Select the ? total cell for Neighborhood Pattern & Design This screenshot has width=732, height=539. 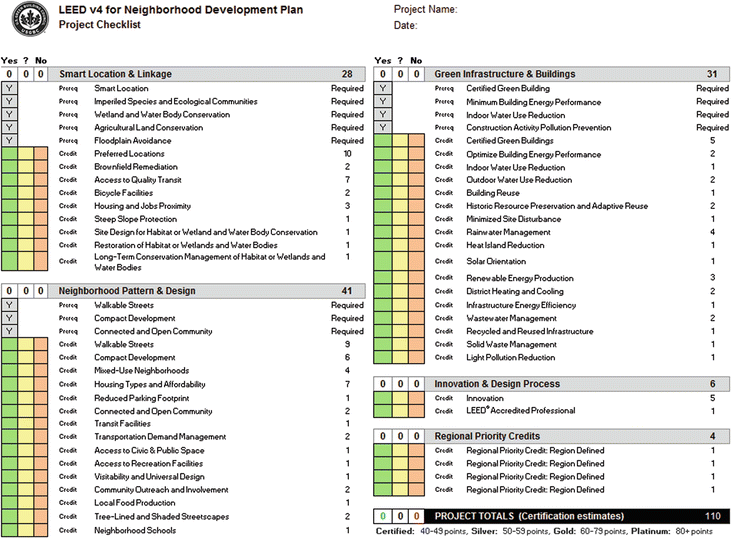pyautogui.click(x=26, y=291)
